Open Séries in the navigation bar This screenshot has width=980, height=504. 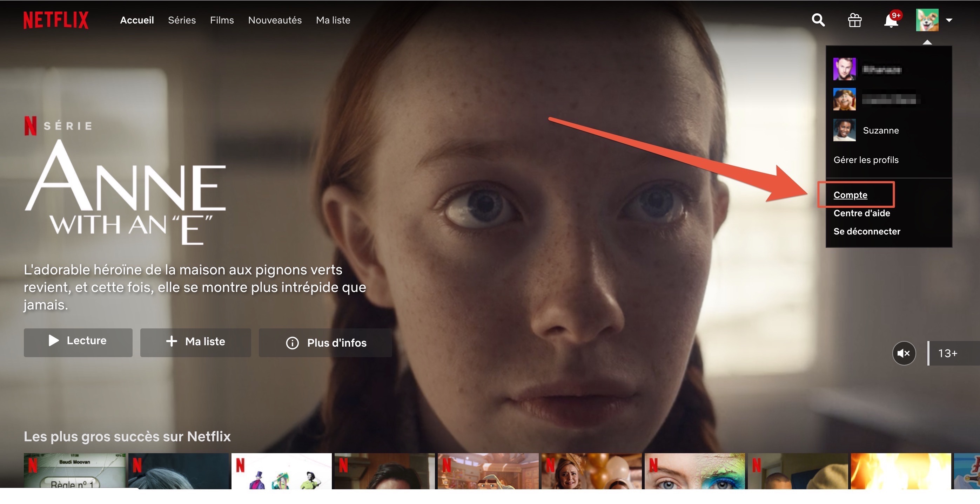[x=182, y=20]
